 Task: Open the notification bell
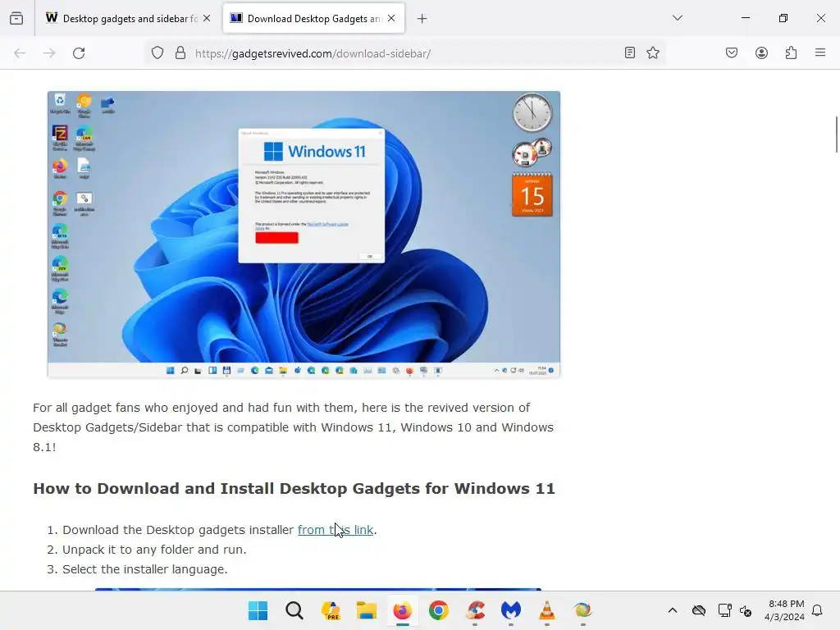click(817, 610)
